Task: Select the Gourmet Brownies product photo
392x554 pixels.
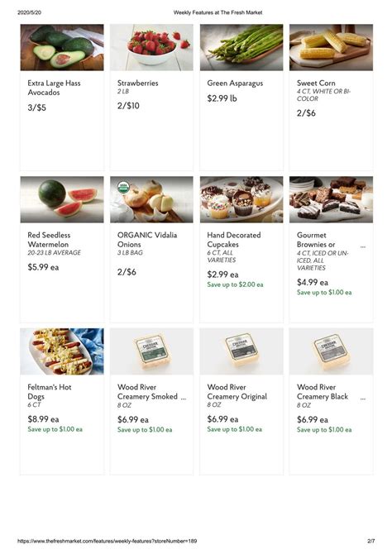Action: click(x=331, y=199)
